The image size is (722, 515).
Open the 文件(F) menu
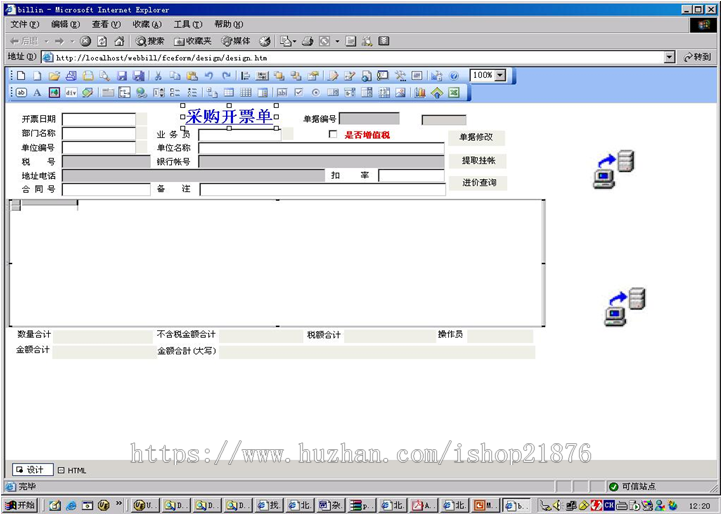point(24,24)
